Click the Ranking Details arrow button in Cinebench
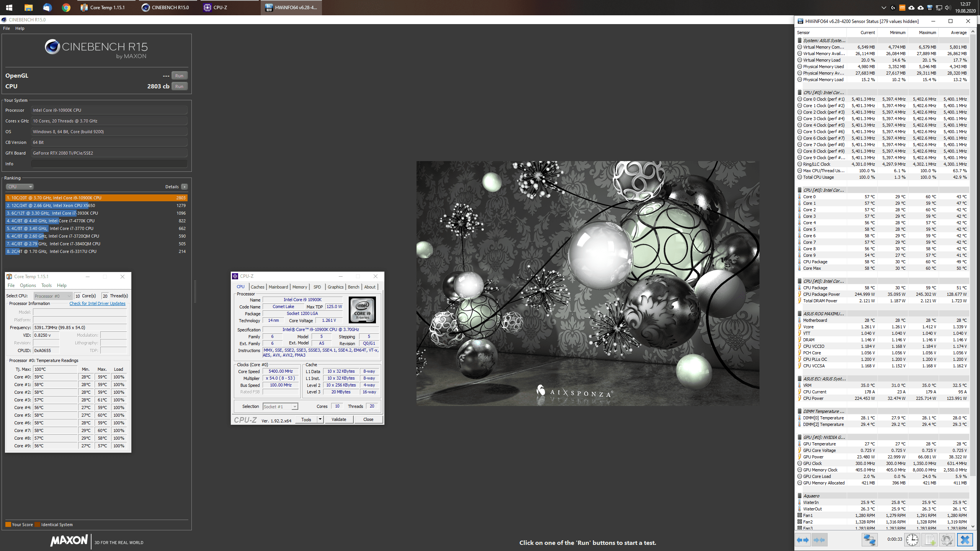The height and width of the screenshot is (551, 980). [x=185, y=187]
